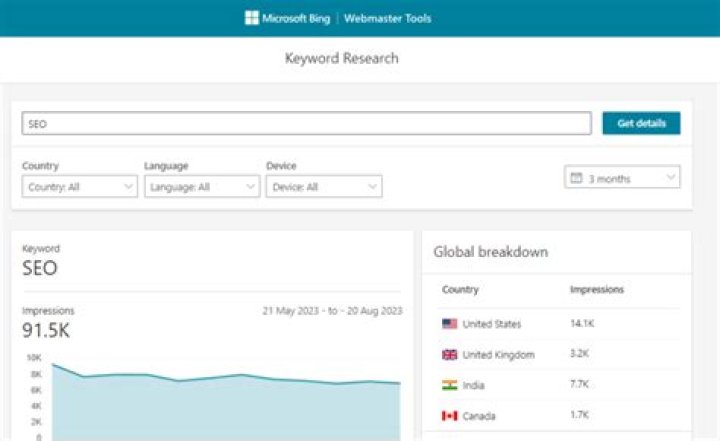Select the United Kingdom country name
Image resolution: width=720 pixels, height=441 pixels.
(499, 355)
